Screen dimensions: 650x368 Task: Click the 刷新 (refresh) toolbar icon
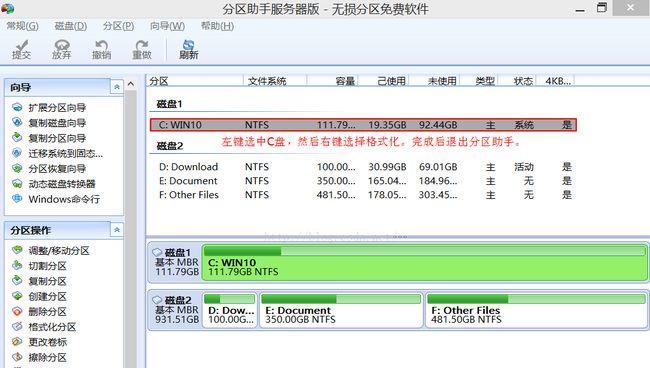(189, 49)
